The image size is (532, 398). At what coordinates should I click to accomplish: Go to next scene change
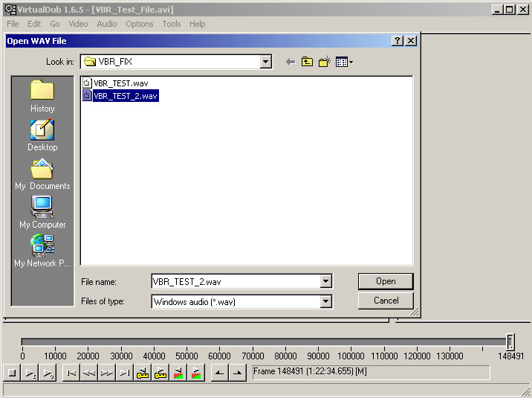[196, 373]
